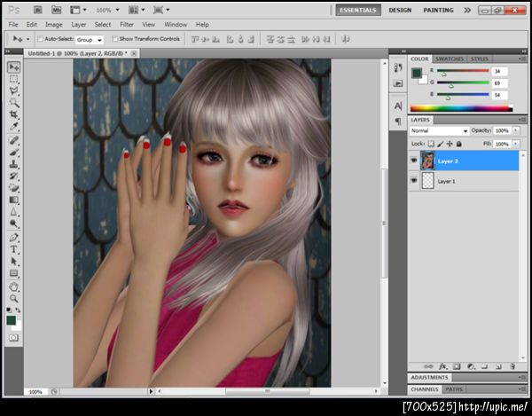Select the Hand tool
Screen dimensions: 532x416
[14, 286]
